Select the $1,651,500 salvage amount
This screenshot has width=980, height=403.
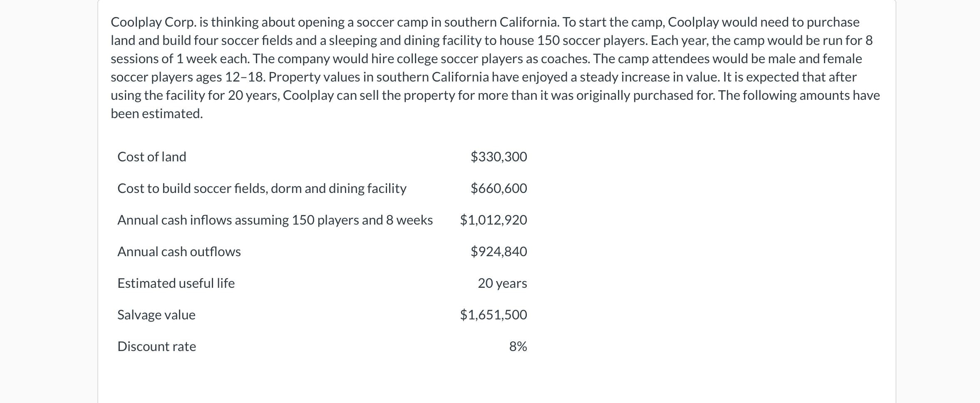click(494, 315)
